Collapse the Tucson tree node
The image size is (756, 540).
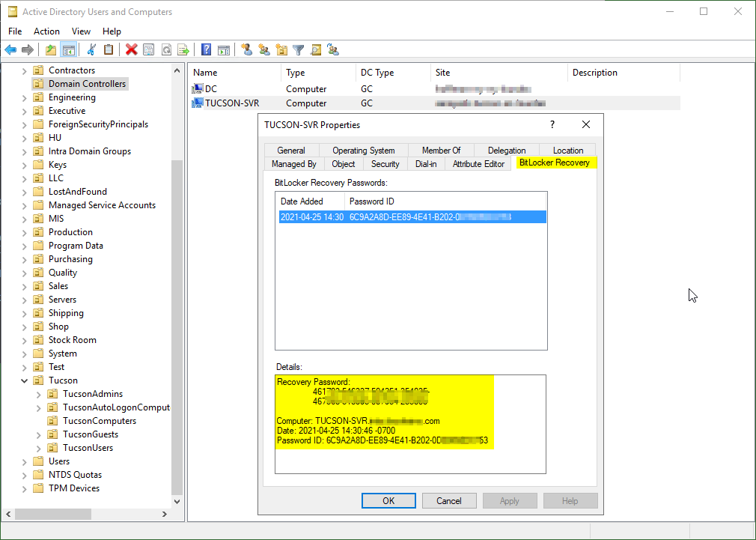click(24, 380)
